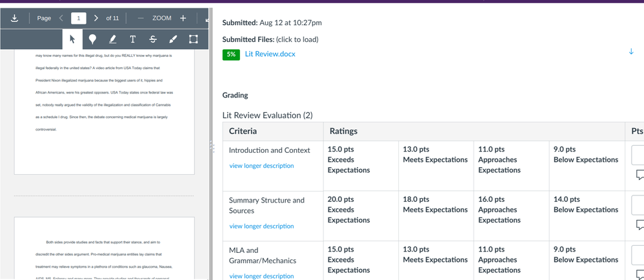Select 9.0 pts Below Expectations for MLA row
The width and height of the screenshot is (644, 280).
click(x=587, y=261)
